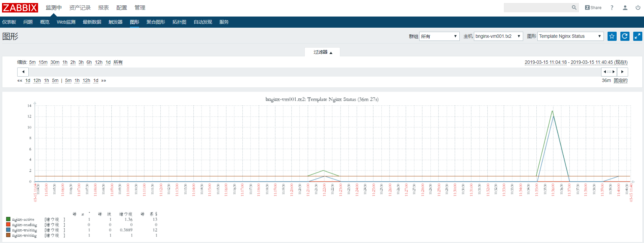Open the Zabbix Share link

pos(593,7)
